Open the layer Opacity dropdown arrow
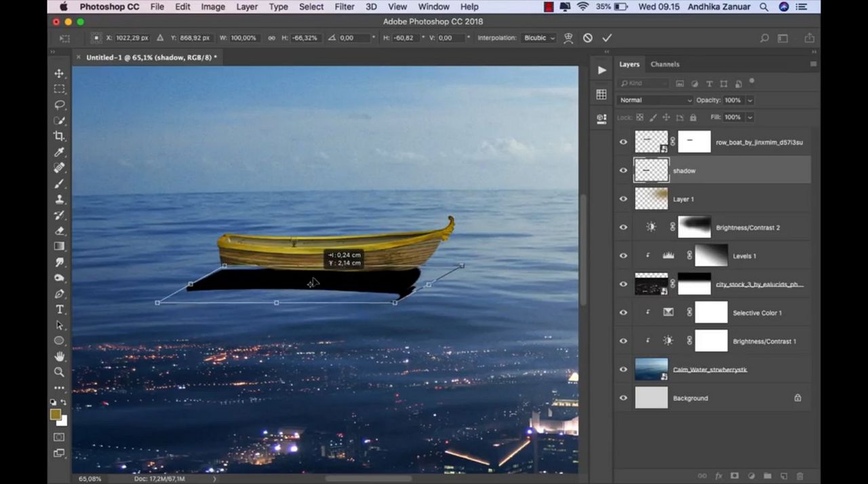 pos(750,100)
